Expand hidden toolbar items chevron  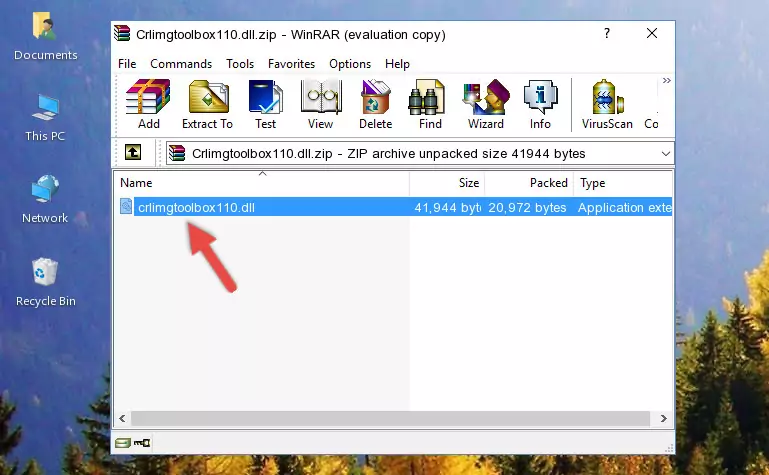[666, 81]
